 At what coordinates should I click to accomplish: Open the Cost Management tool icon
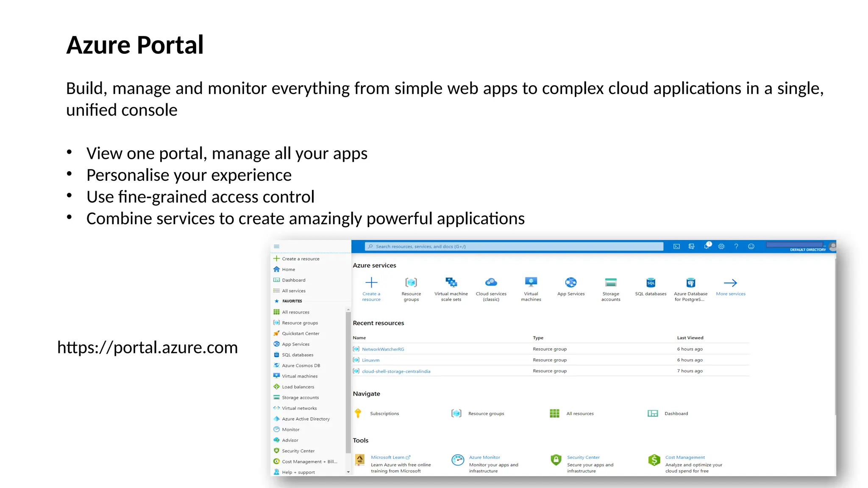click(x=654, y=460)
